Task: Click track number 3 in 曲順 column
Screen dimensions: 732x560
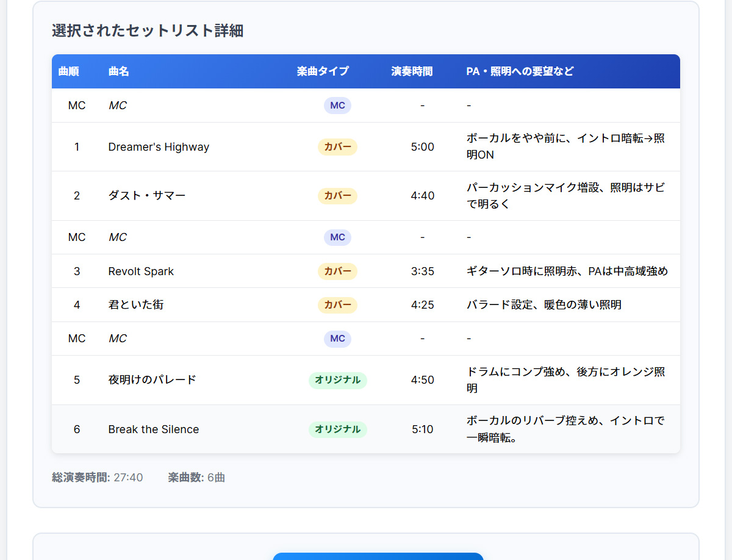Action: click(77, 271)
